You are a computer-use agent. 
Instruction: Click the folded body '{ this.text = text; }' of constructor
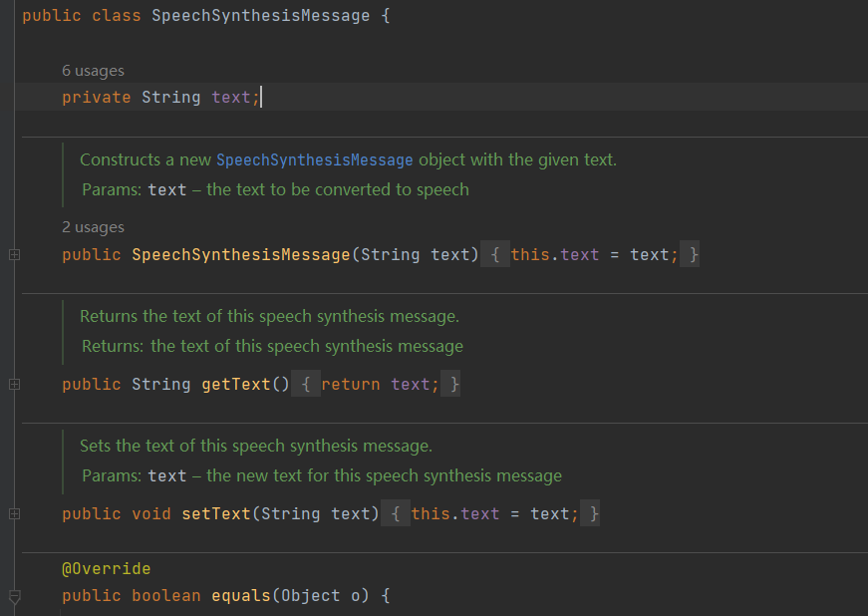point(590,254)
